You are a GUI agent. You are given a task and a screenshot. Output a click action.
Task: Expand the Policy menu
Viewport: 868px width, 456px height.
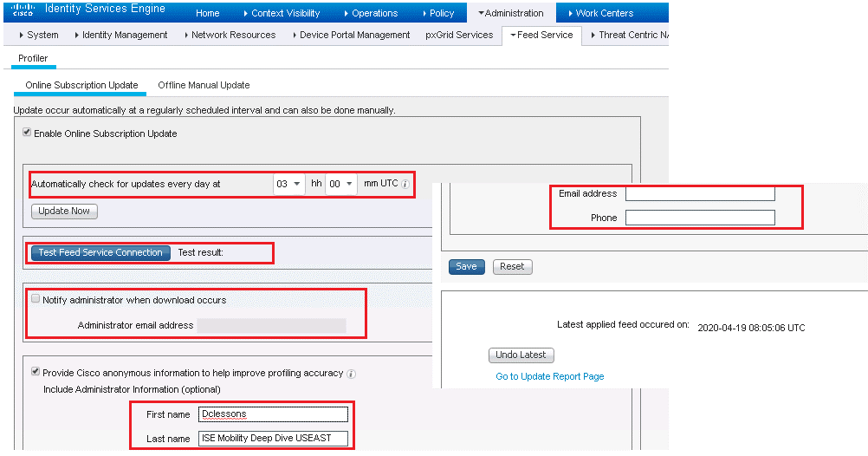pos(437,13)
